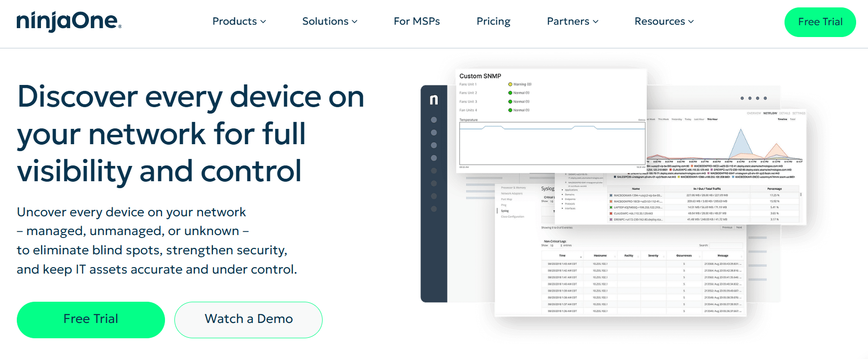
Task: Click the Watch a Demo button
Action: 248,319
